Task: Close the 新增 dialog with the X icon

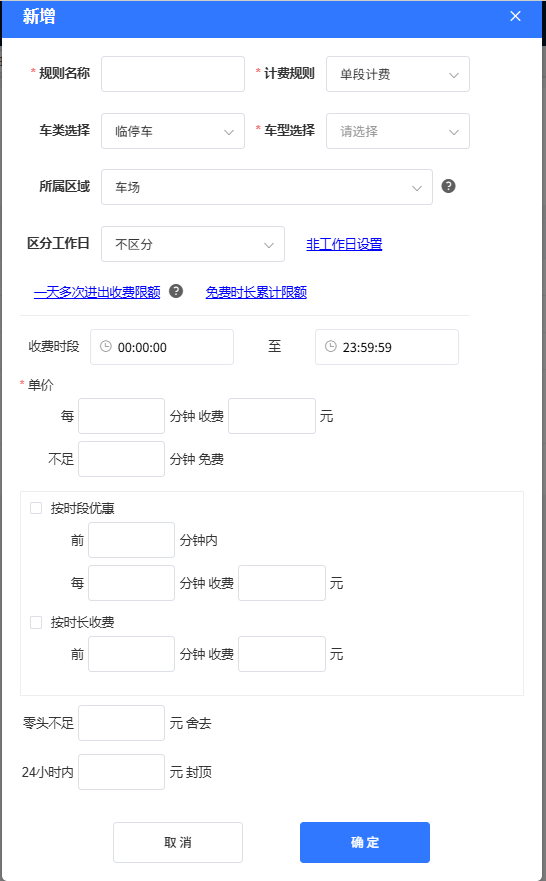Action: 515,16
